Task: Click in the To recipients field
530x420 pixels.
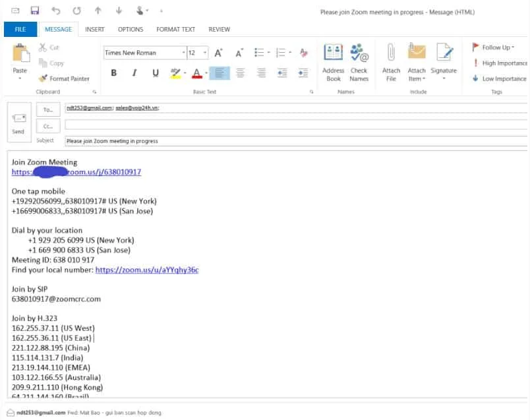Action: coord(296,108)
